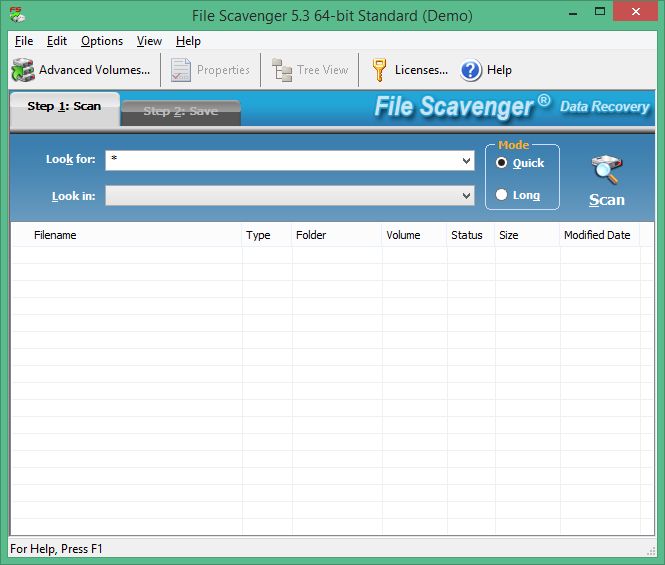Viewport: 665px width, 565px height.
Task: Open Licenses via the key icon
Action: (x=380, y=70)
